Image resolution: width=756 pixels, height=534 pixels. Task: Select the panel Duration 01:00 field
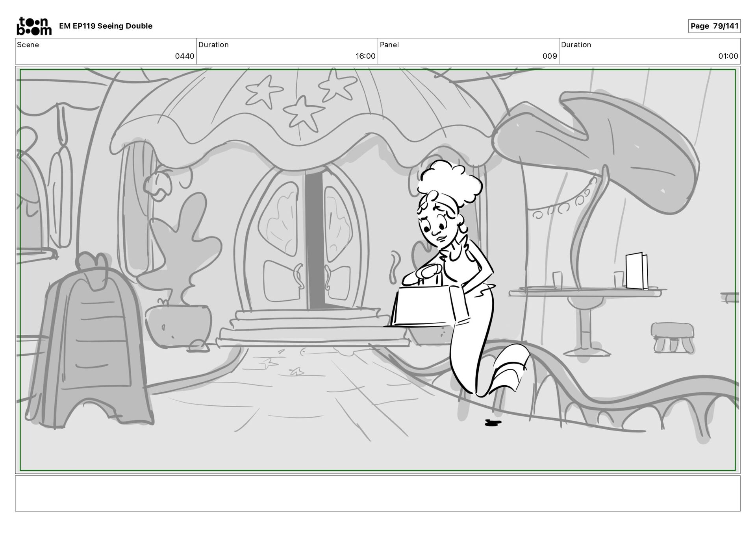(649, 51)
